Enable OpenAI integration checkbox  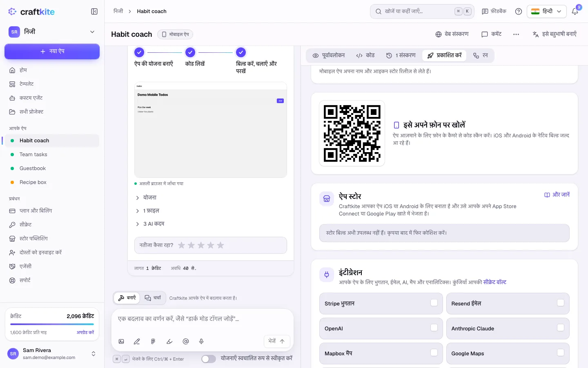coord(434,328)
